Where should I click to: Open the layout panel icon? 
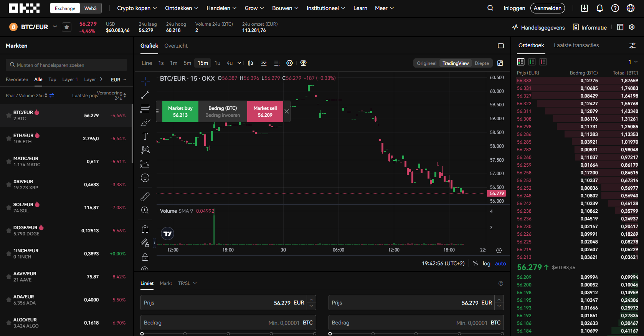620,27
